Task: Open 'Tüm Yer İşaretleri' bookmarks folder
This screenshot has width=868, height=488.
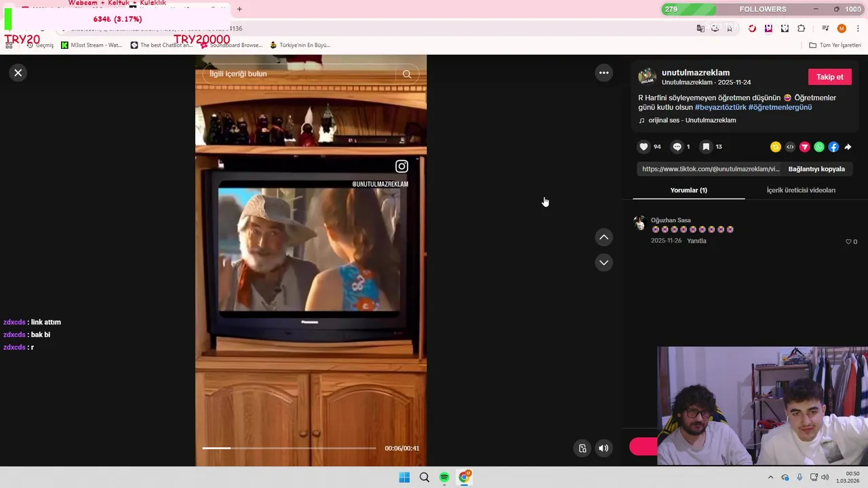Action: 835,45
